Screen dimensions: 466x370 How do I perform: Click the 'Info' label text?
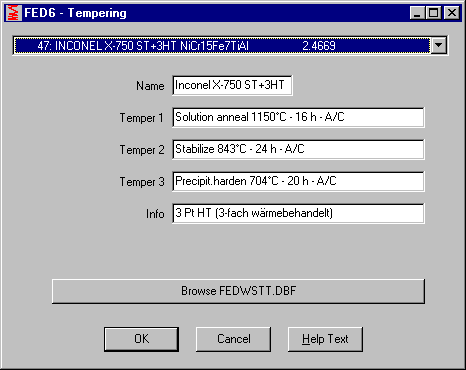155,214
